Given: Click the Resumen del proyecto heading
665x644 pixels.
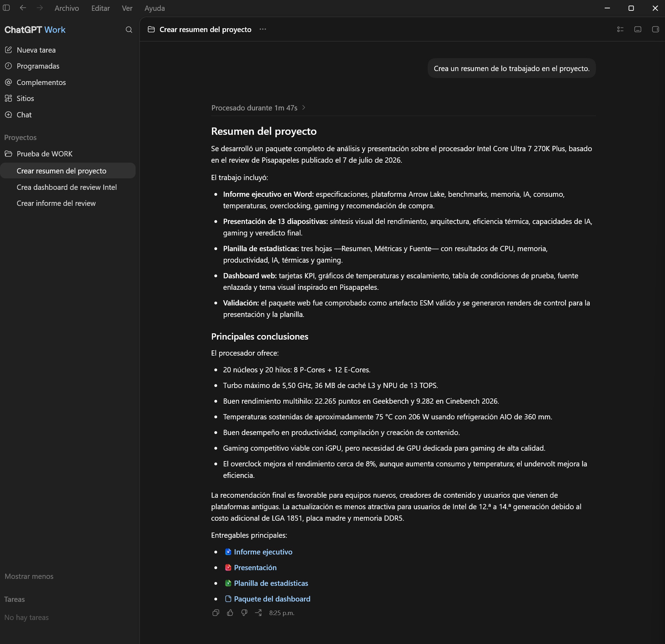Looking at the screenshot, I should [264, 131].
